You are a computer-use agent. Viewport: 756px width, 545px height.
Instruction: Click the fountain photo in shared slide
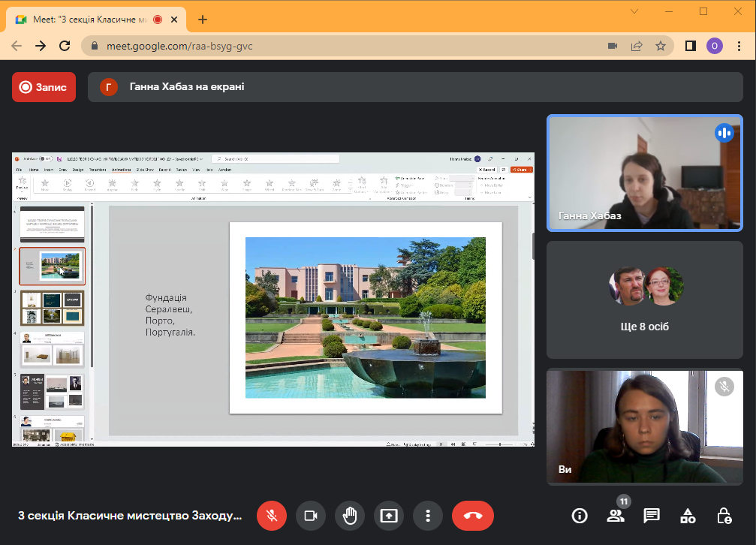click(366, 318)
